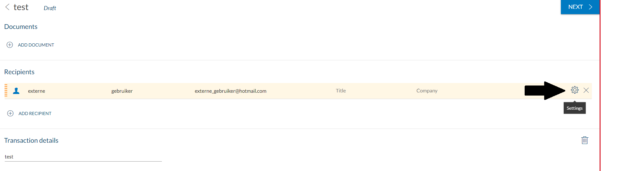This screenshot has width=644, height=171.
Task: Click the Draft status label
Action: 50,8
